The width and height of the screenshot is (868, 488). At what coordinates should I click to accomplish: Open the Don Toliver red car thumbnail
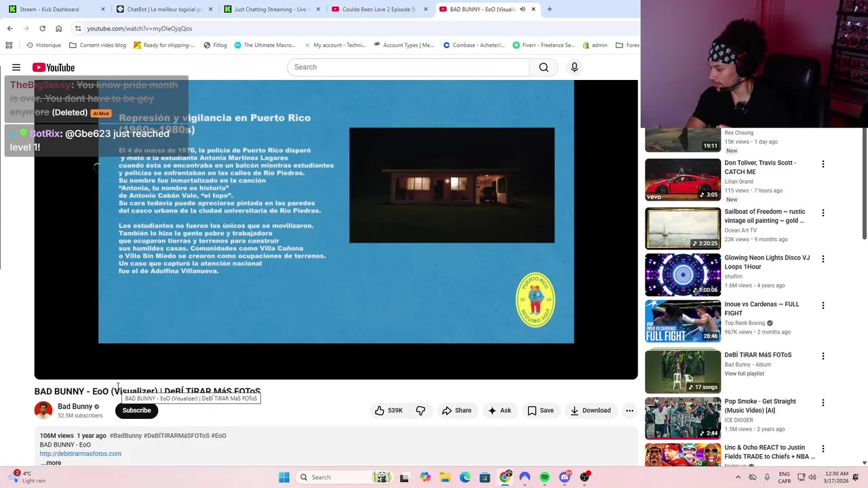click(683, 180)
